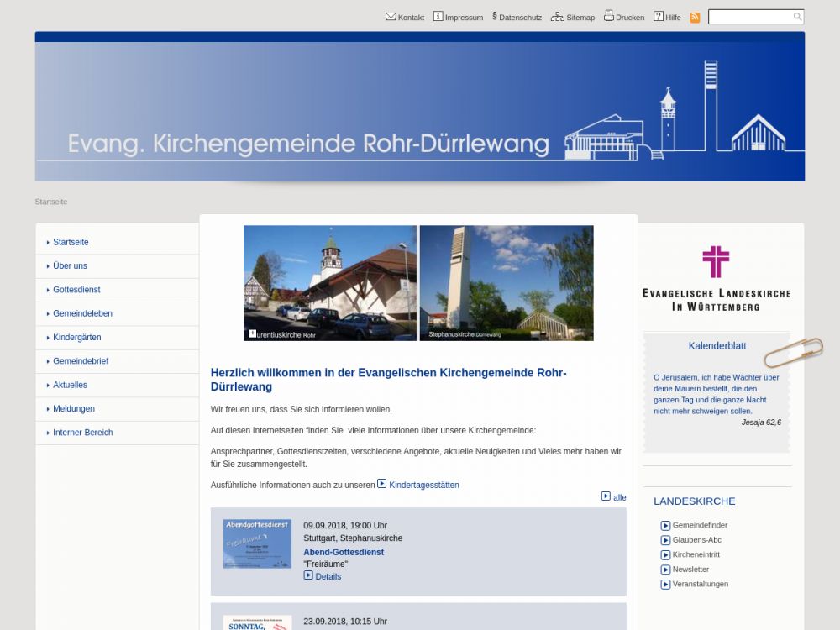
Task: Open the Impressum info icon
Action: point(438,17)
